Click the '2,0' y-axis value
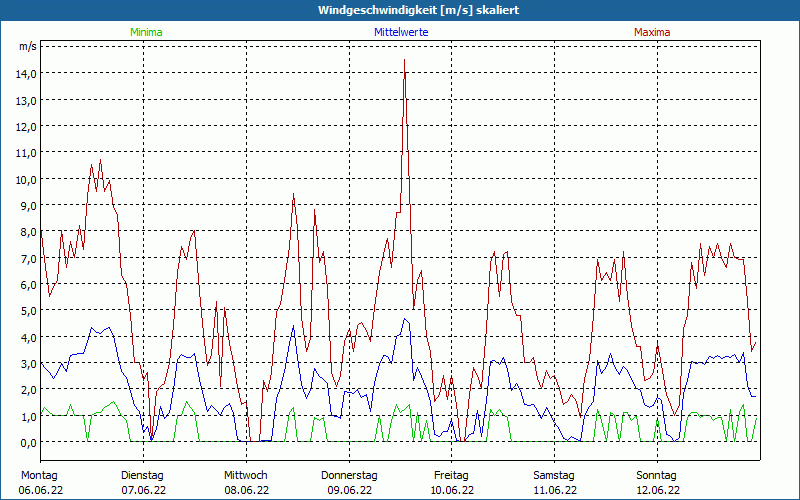This screenshot has height=500, width=800. point(28,390)
